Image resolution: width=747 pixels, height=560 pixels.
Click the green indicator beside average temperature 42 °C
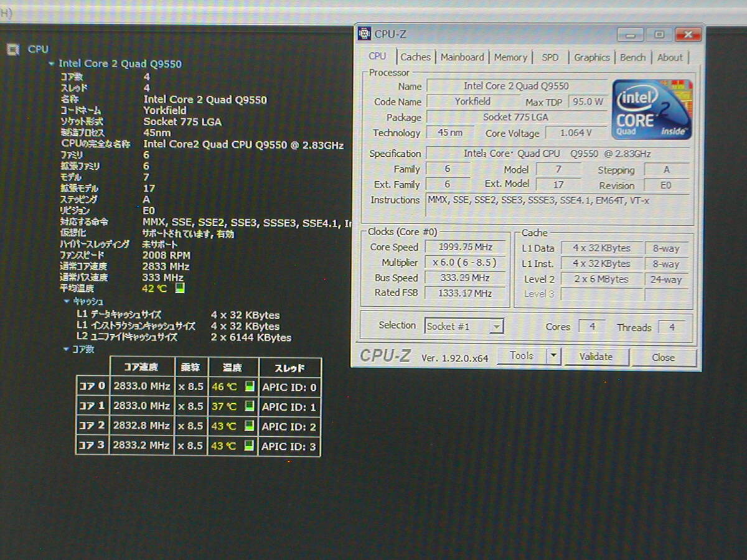click(x=180, y=288)
